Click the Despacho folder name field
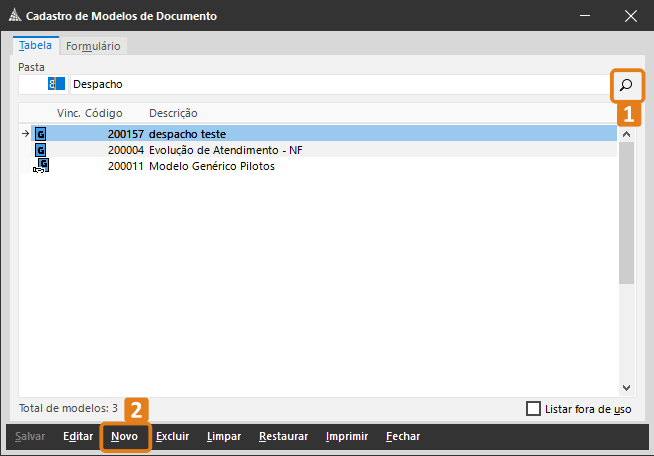 pyautogui.click(x=340, y=84)
